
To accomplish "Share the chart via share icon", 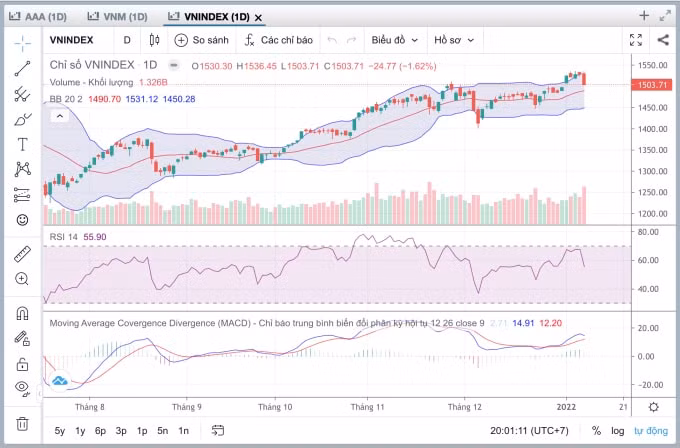I will point(663,40).
